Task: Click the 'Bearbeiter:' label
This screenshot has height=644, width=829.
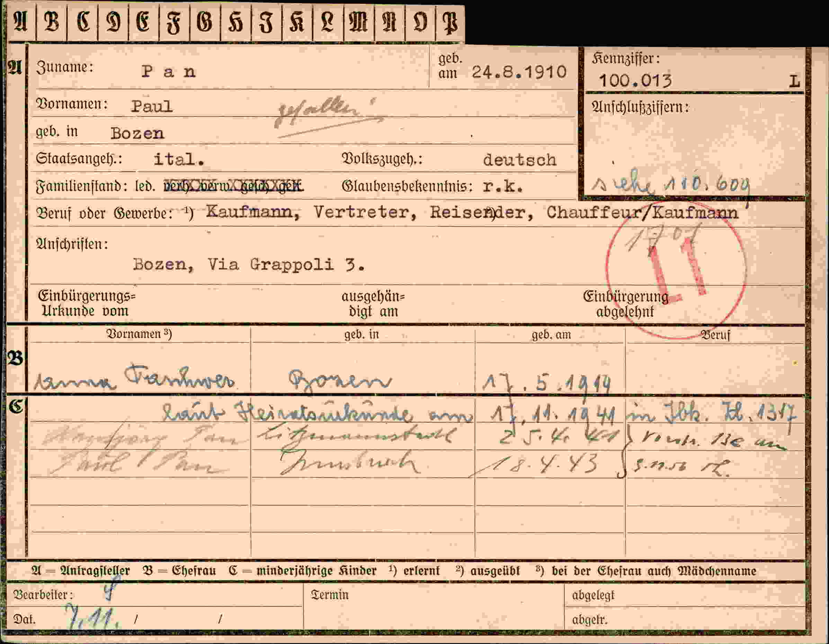Action: (x=43, y=595)
